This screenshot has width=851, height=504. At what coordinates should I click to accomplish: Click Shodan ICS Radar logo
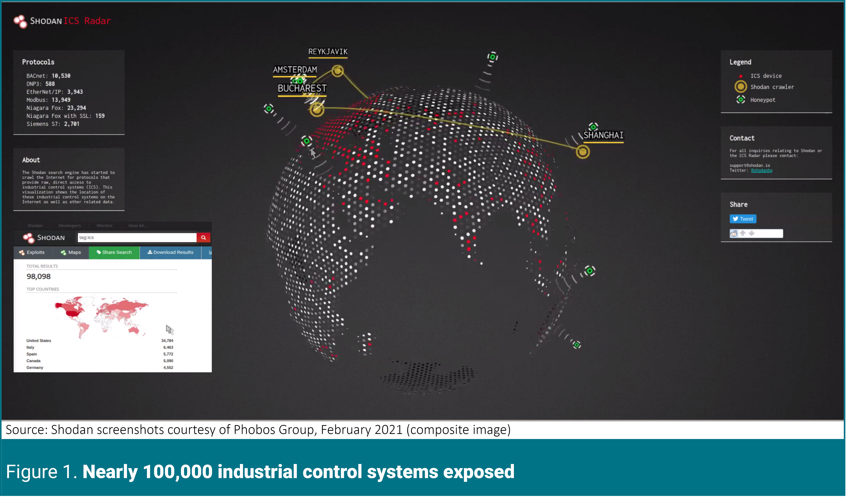(62, 21)
